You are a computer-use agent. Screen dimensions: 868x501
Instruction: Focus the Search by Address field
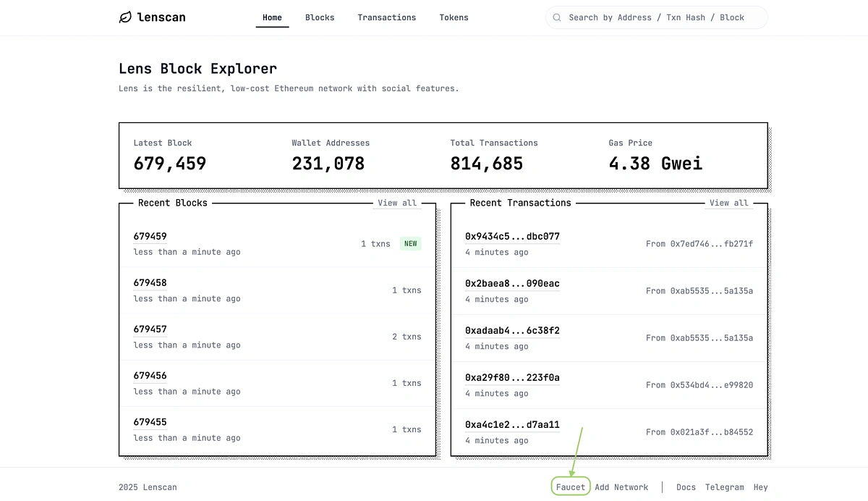click(657, 17)
